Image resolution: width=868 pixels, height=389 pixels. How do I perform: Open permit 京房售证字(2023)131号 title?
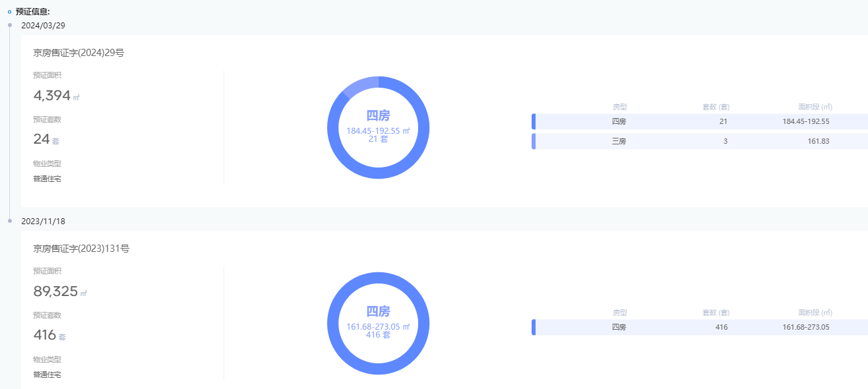point(81,249)
